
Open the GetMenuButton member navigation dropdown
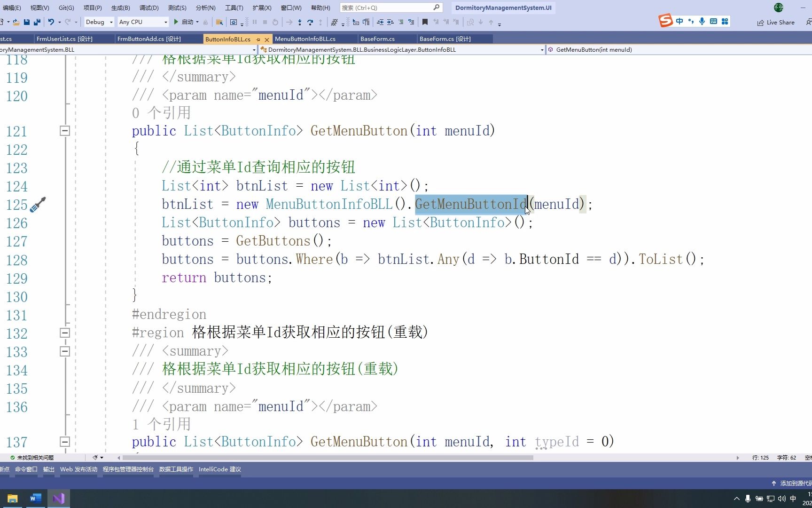(611, 49)
